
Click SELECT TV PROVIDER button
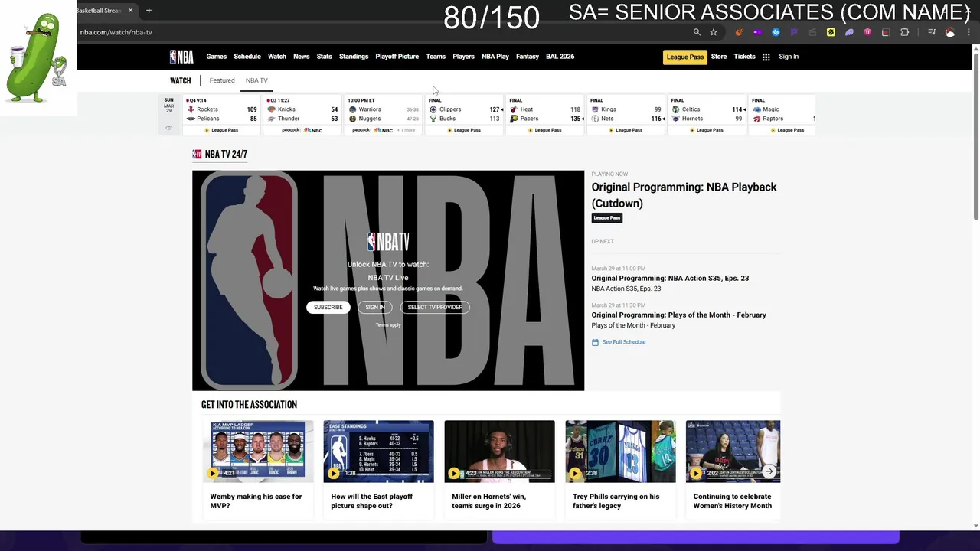coord(435,307)
